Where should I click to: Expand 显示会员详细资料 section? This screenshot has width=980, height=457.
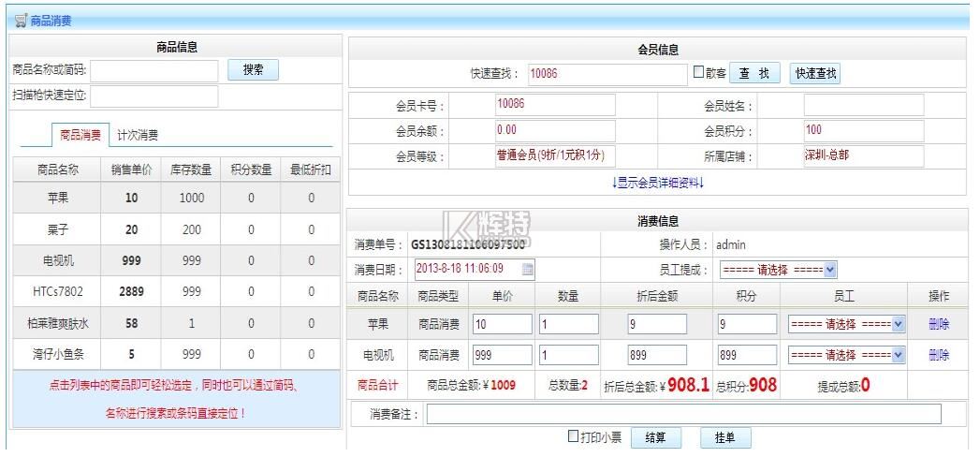(x=656, y=183)
